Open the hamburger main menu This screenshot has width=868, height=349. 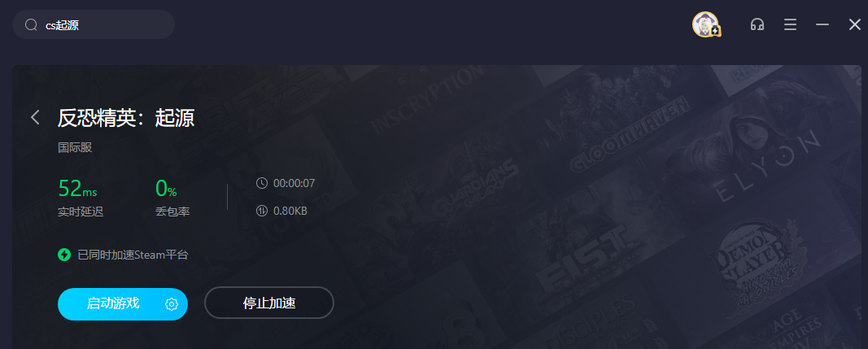[790, 24]
